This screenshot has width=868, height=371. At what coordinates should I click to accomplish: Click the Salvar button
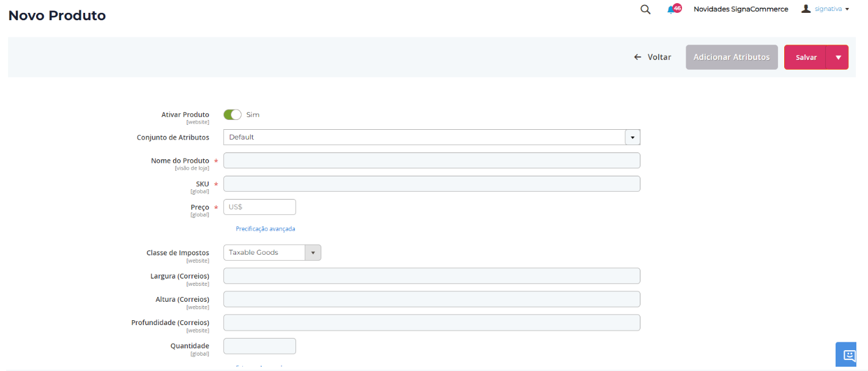[806, 58]
